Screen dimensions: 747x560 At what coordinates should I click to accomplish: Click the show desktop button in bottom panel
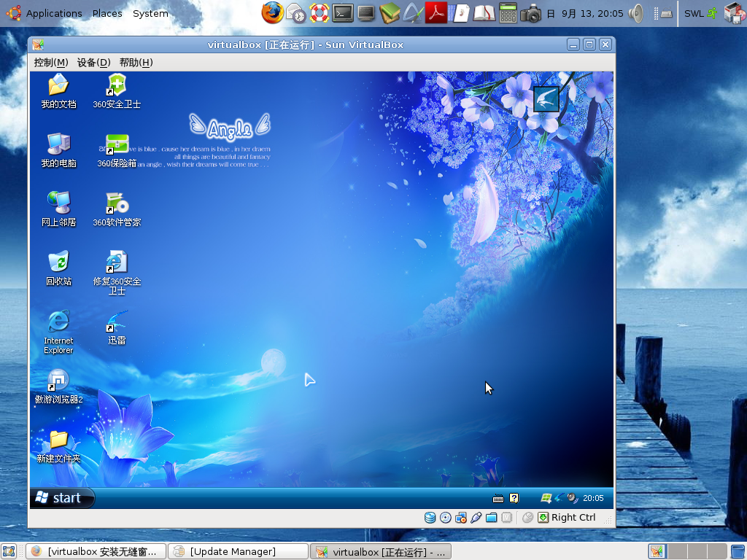coord(9,551)
